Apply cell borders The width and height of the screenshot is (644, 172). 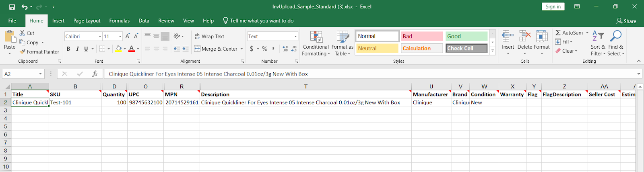(102, 49)
